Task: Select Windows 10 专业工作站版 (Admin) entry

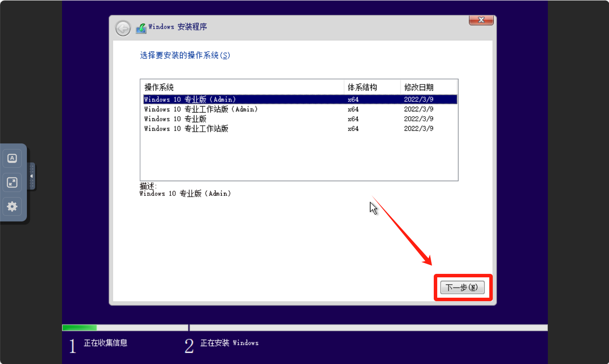Action: 201,109
